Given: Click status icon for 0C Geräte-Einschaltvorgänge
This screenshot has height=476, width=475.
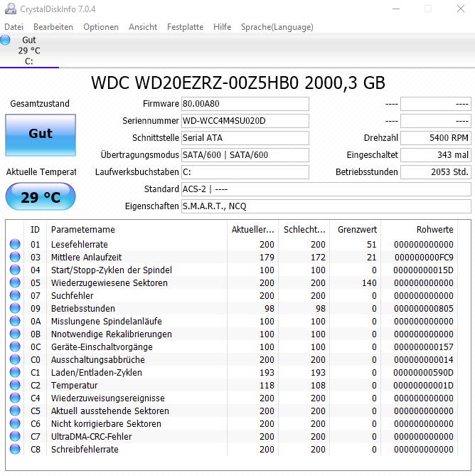Looking at the screenshot, I should [x=15, y=347].
